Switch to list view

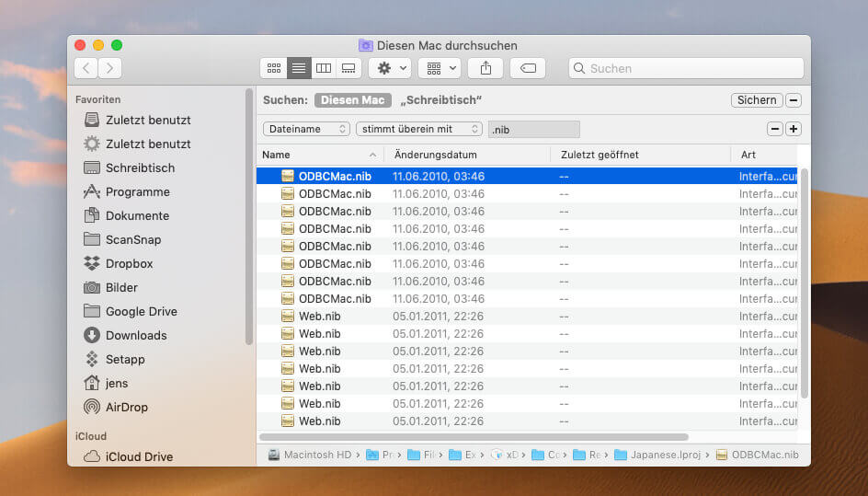[299, 68]
